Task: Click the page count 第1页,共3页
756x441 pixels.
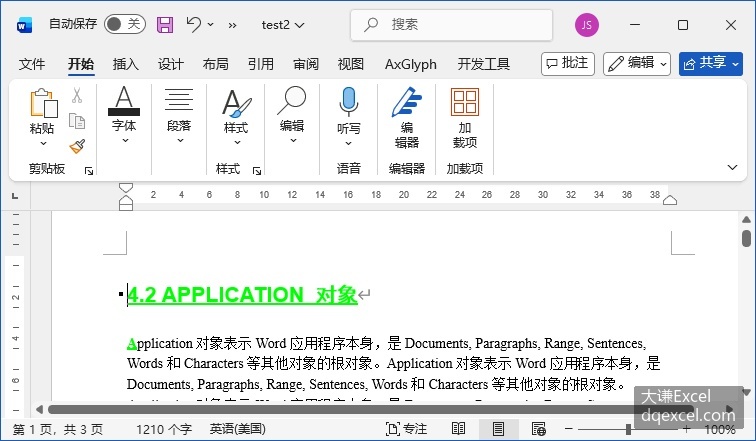Action: (x=58, y=429)
